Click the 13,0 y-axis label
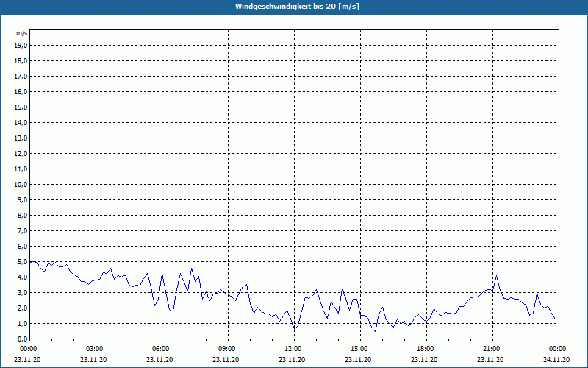Screen dimensions: 588x368 click(21, 138)
